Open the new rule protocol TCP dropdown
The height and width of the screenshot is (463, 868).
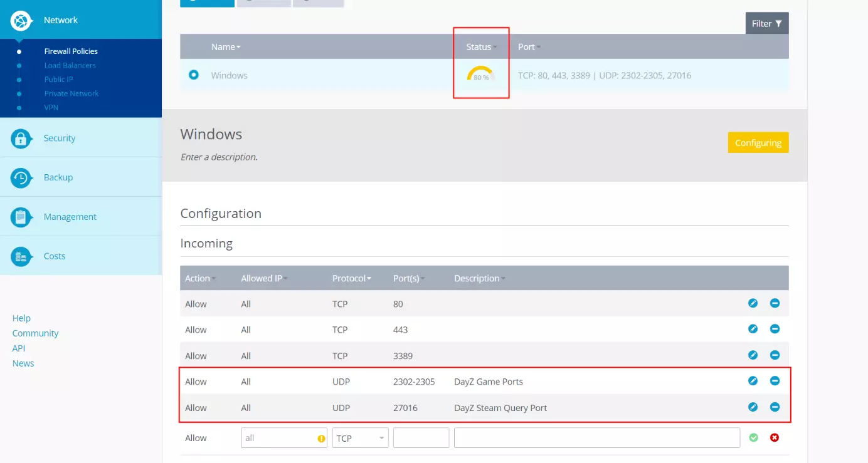pyautogui.click(x=361, y=438)
